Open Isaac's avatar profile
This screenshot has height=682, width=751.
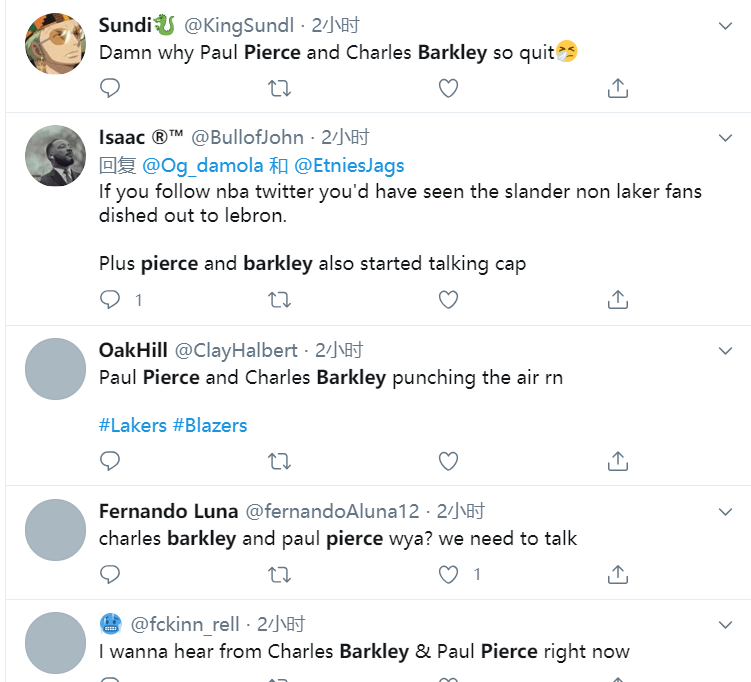(x=55, y=155)
